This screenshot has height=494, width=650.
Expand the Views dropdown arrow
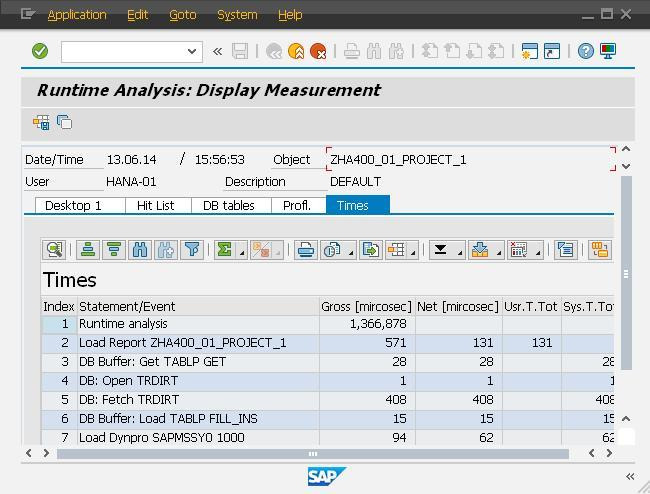tap(351, 252)
